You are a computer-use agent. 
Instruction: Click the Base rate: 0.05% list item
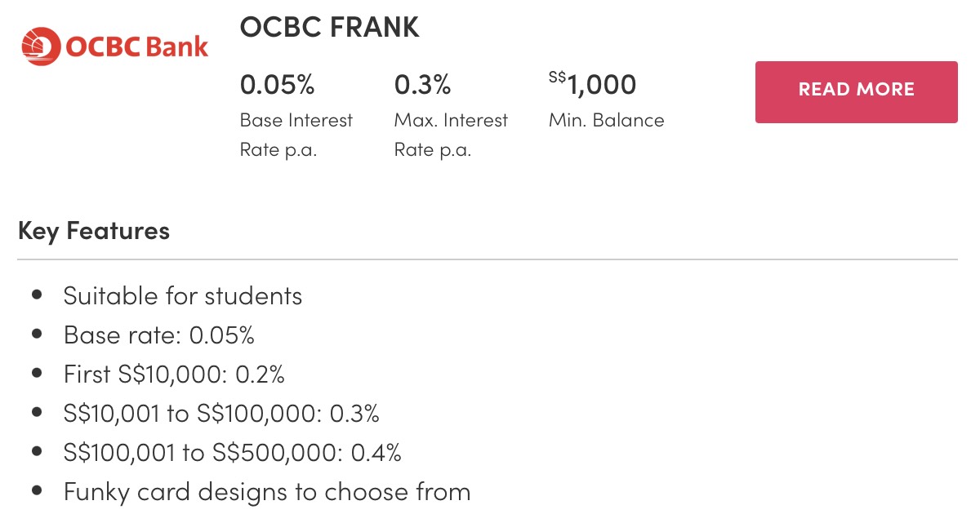159,335
